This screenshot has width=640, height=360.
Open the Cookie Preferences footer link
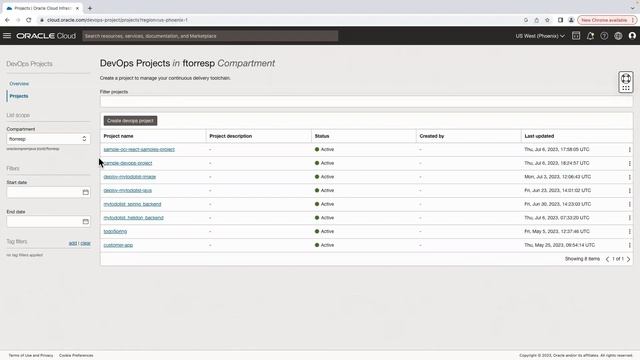(x=76, y=356)
